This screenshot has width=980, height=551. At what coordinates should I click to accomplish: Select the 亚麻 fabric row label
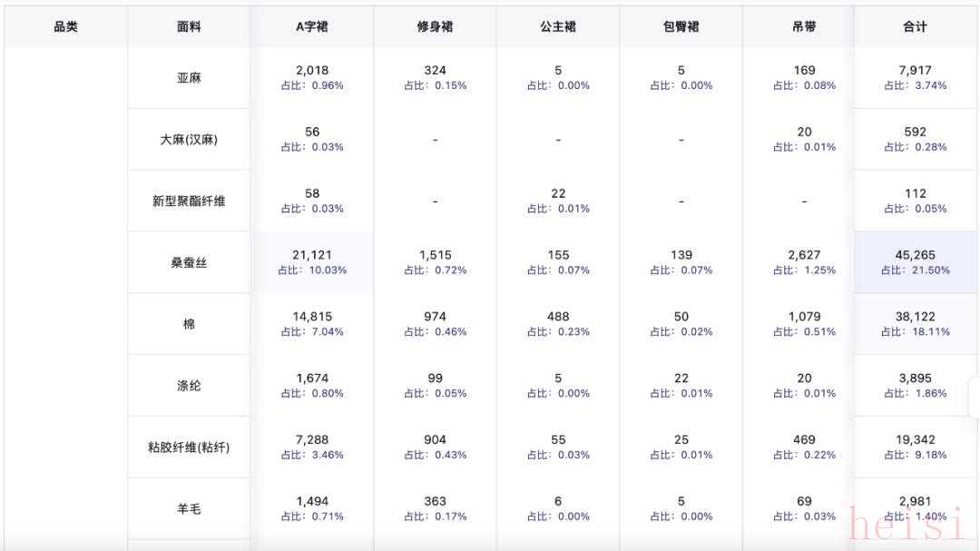[x=189, y=78]
